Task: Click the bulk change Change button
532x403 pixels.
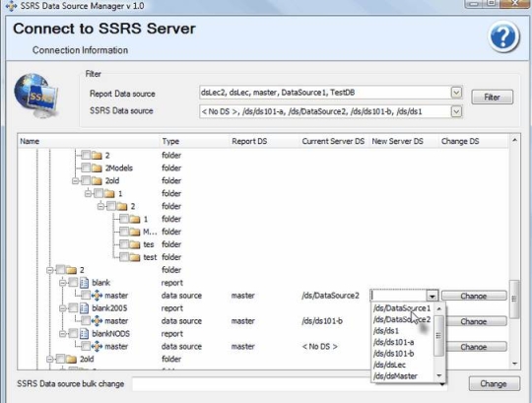Action: click(x=494, y=383)
